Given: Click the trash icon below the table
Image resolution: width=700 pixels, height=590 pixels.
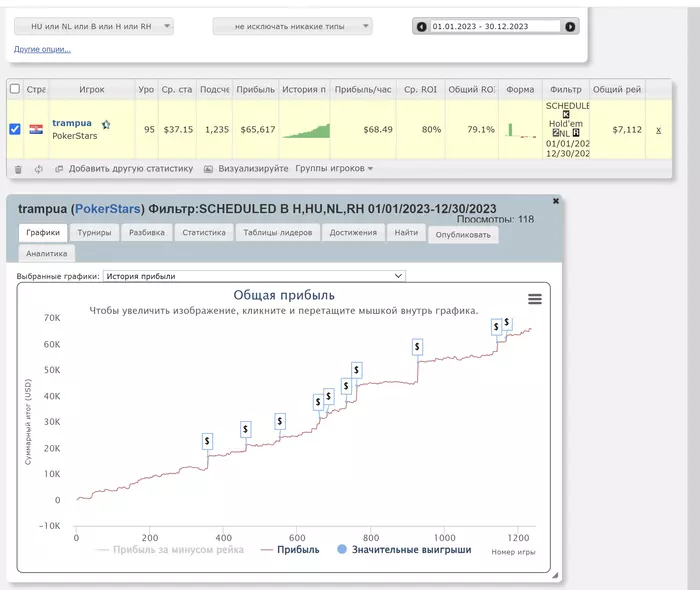Looking at the screenshot, I should (x=17, y=169).
